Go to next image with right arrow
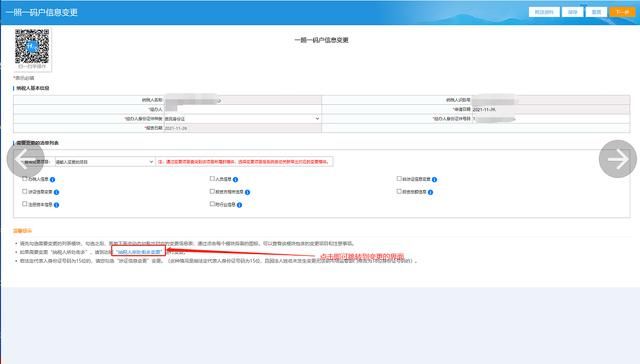The image size is (640, 364). coord(618,159)
